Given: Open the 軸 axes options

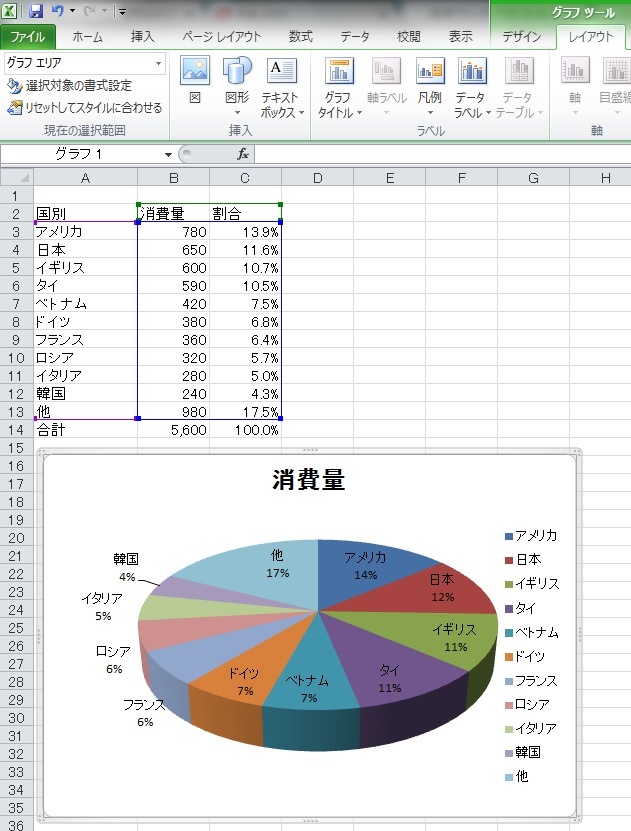Looking at the screenshot, I should 575,86.
